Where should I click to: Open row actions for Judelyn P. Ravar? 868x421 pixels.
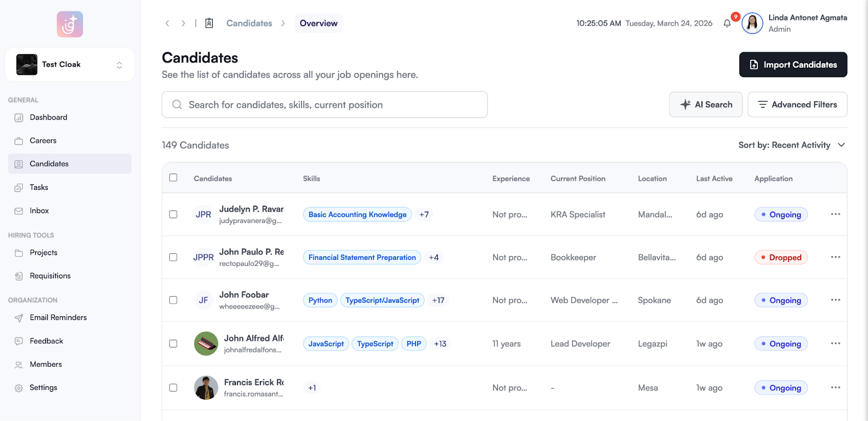835,214
